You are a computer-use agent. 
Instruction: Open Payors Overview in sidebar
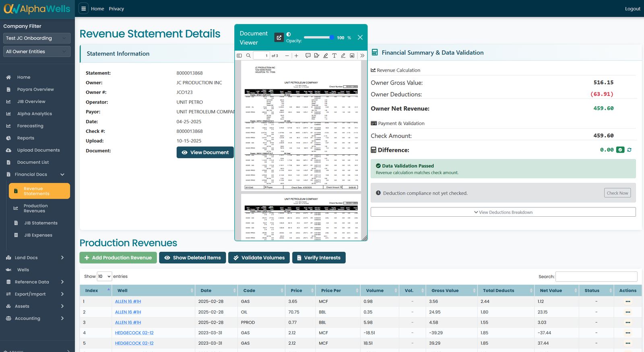click(x=35, y=89)
